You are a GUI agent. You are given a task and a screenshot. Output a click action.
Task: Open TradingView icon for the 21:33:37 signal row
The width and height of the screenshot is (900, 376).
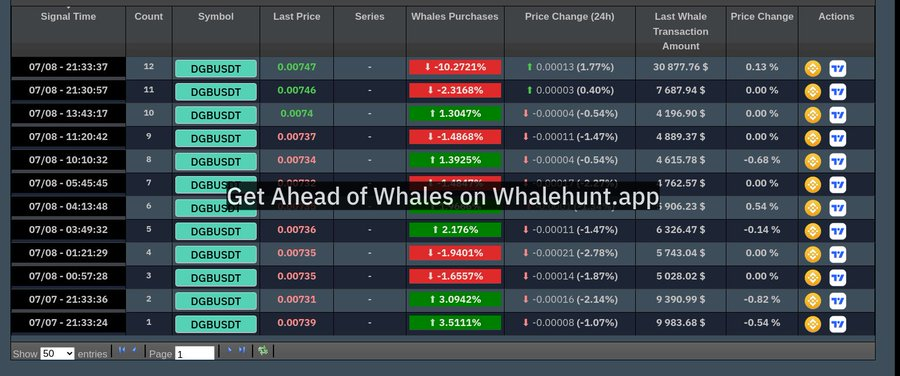point(837,69)
